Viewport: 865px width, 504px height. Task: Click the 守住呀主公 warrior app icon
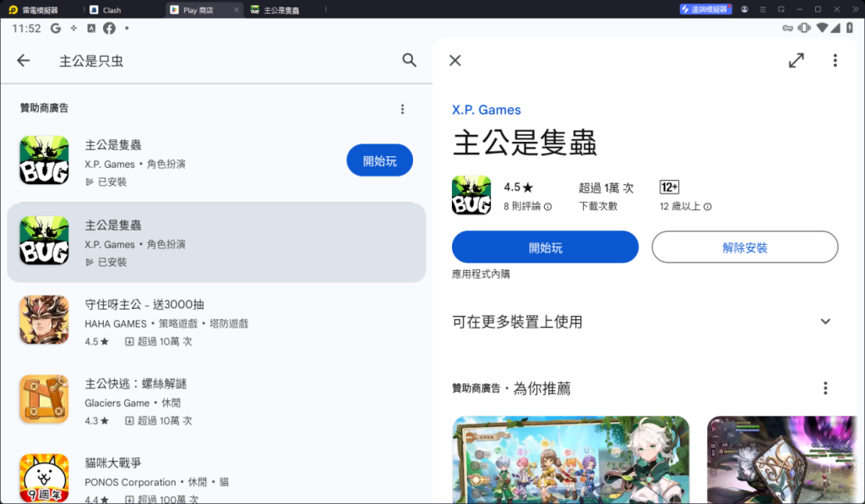click(x=44, y=320)
